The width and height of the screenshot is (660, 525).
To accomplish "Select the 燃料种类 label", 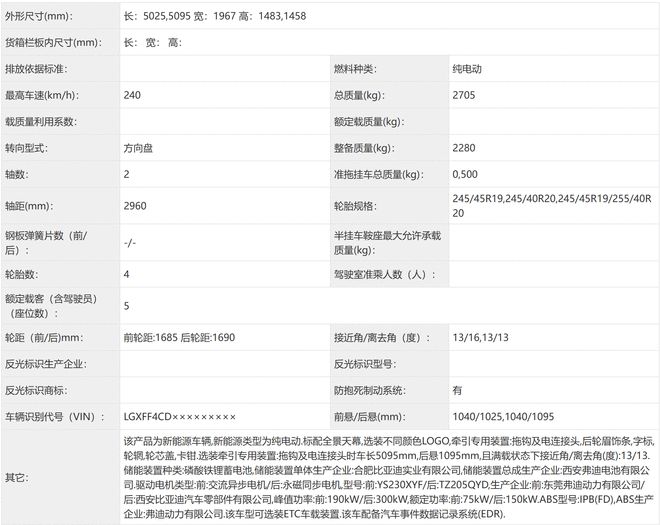I will 355,69.
